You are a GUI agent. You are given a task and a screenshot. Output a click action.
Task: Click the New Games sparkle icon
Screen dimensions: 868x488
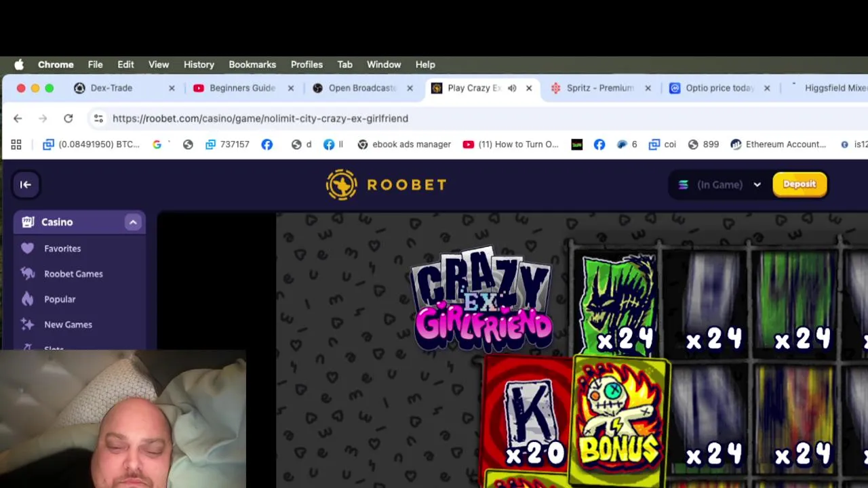click(x=27, y=325)
